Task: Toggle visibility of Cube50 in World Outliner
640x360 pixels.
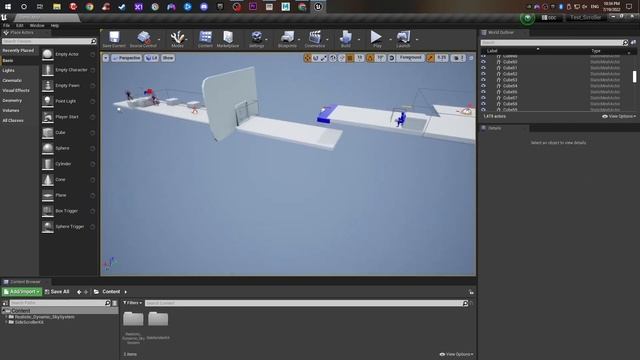Action: pos(484,62)
